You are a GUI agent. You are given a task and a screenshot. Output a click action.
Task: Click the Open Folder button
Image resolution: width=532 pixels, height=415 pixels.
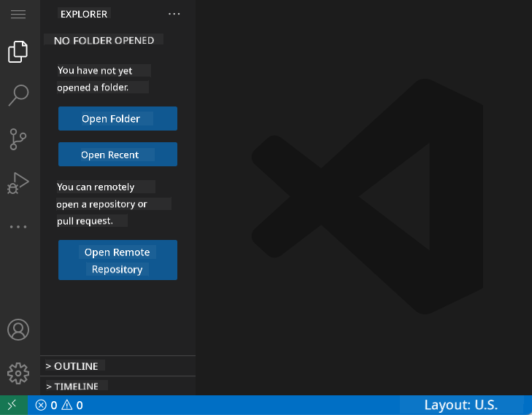tap(117, 119)
